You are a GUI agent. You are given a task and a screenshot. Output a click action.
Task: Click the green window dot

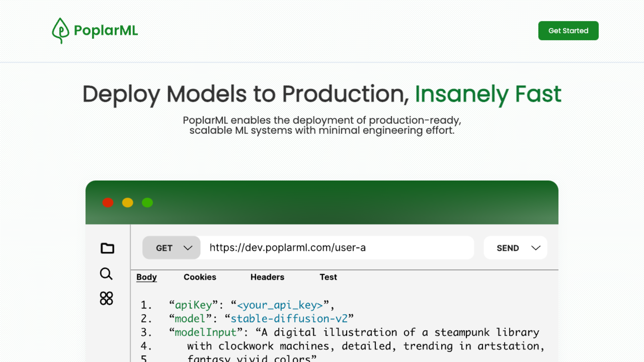click(x=147, y=203)
